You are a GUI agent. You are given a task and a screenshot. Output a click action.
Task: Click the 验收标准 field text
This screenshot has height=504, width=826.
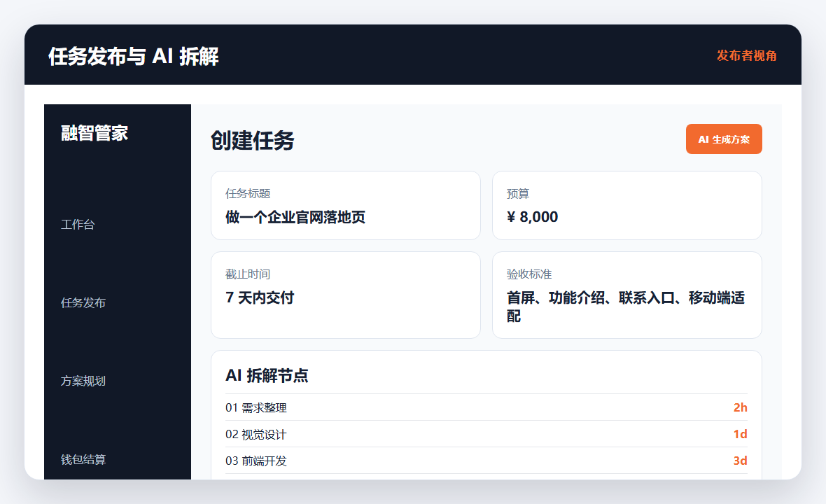(625, 307)
